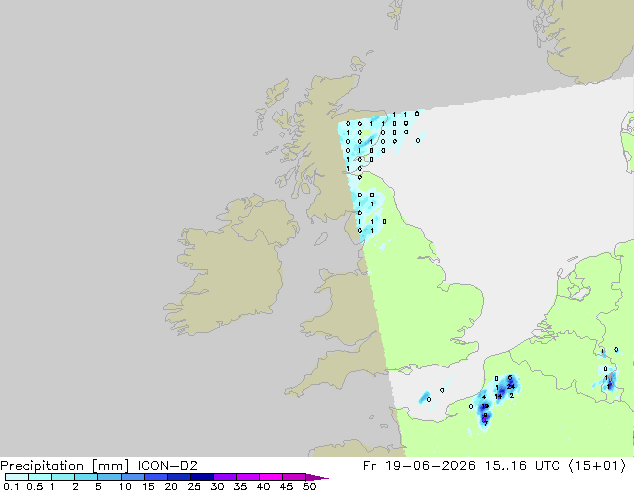Click the 'Precipitation' title word
This screenshot has height=490, width=634.
(x=42, y=466)
